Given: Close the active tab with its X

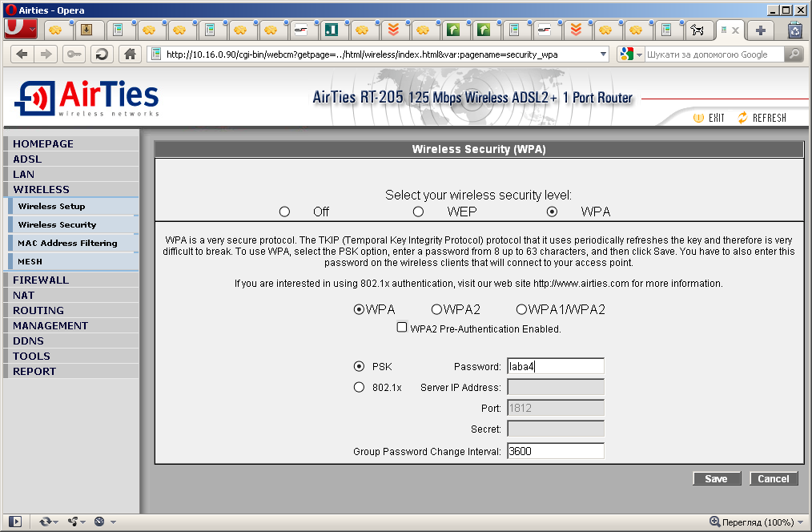Looking at the screenshot, I should click(735, 30).
